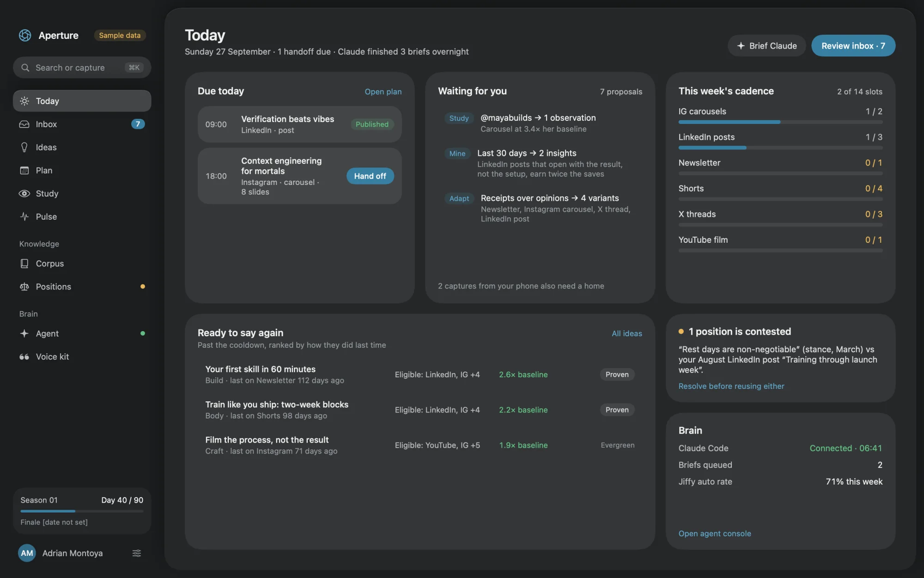This screenshot has height=578, width=924.
Task: Click the inbox count badge 7
Action: tap(138, 124)
